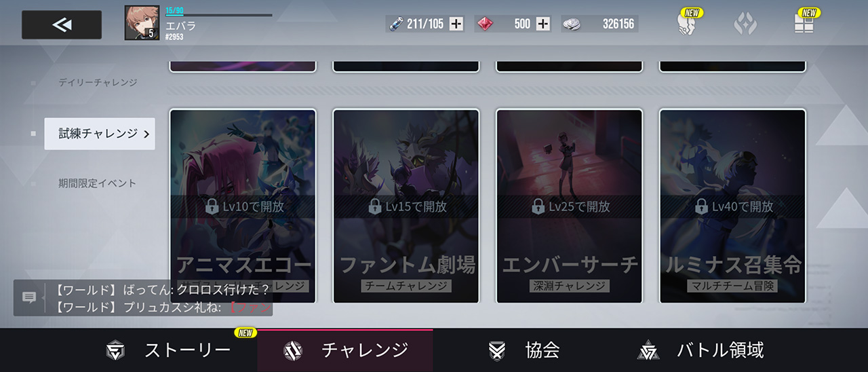Open the locked ファントム劇場 card
The image size is (868, 372).
406,206
